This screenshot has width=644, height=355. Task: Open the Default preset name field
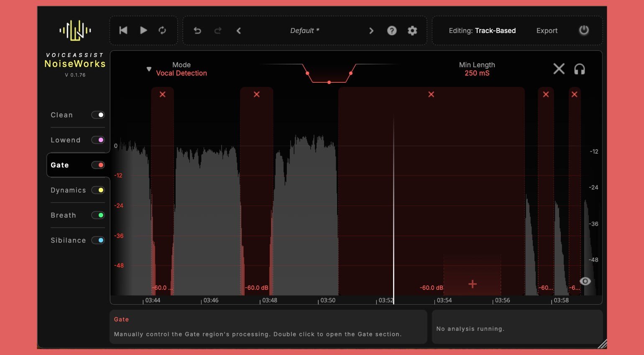click(304, 30)
